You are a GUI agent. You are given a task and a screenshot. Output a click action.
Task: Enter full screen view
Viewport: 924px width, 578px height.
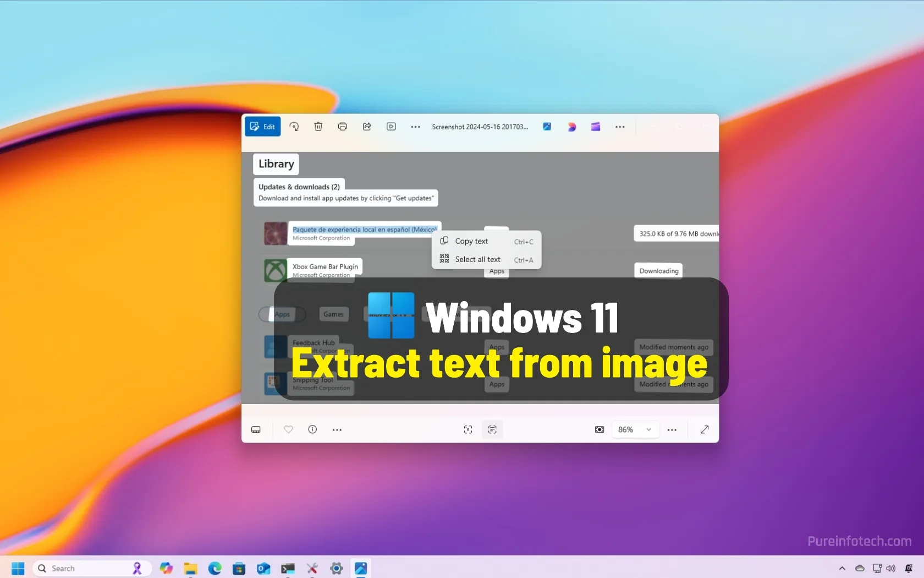(705, 429)
